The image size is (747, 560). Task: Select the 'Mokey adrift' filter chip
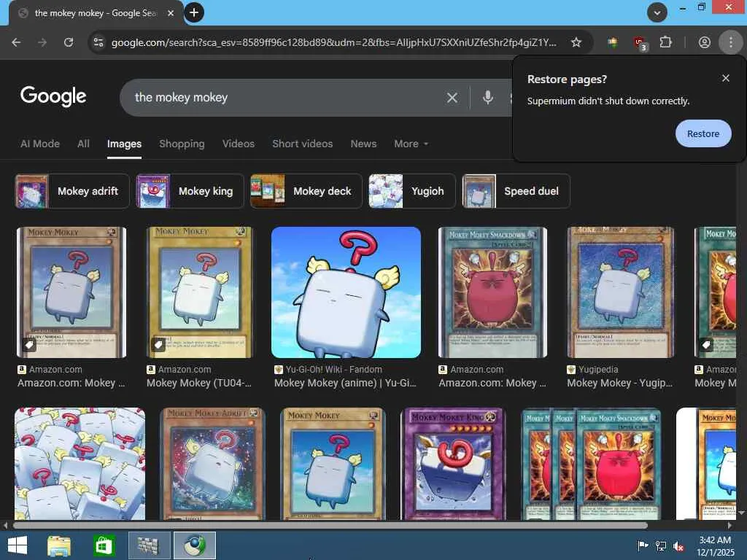(x=72, y=191)
